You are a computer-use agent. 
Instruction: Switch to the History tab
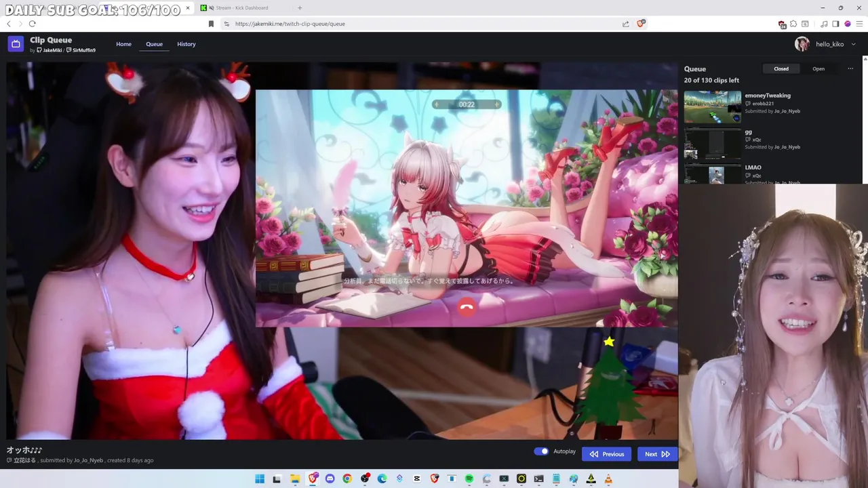click(186, 44)
